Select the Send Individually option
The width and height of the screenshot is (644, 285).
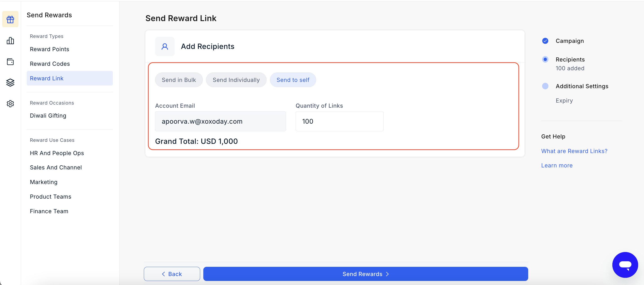click(x=236, y=80)
